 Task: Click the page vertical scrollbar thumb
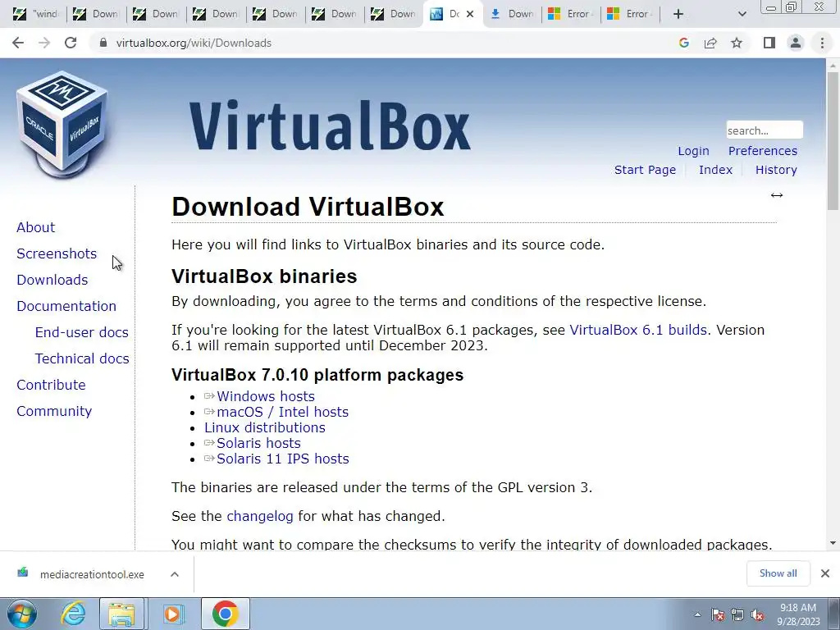833,140
